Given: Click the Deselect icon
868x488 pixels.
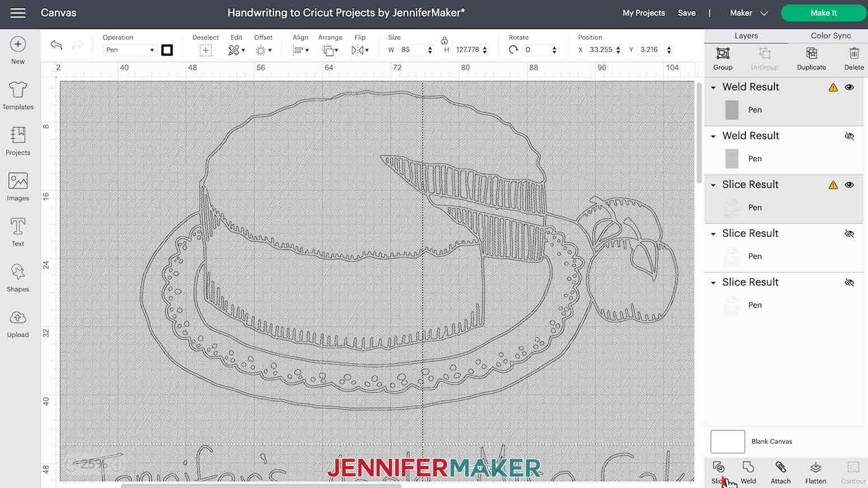Looking at the screenshot, I should [206, 50].
